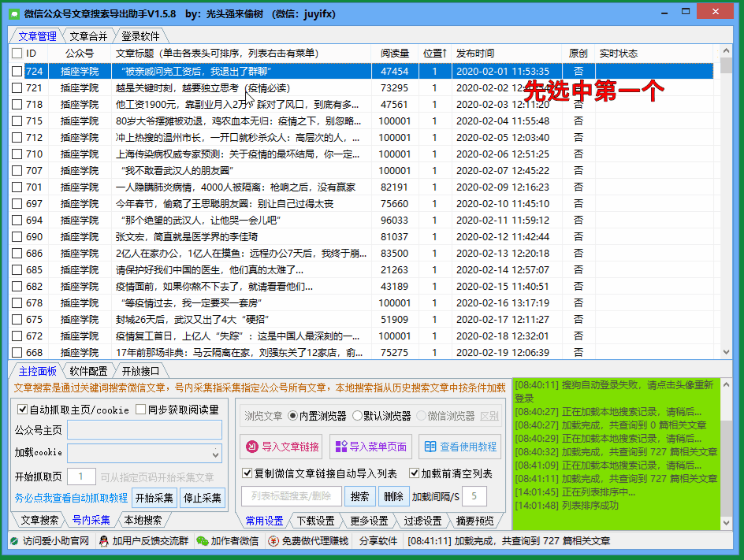
Task: Click the blue tutorial table icon
Action: [x=430, y=447]
